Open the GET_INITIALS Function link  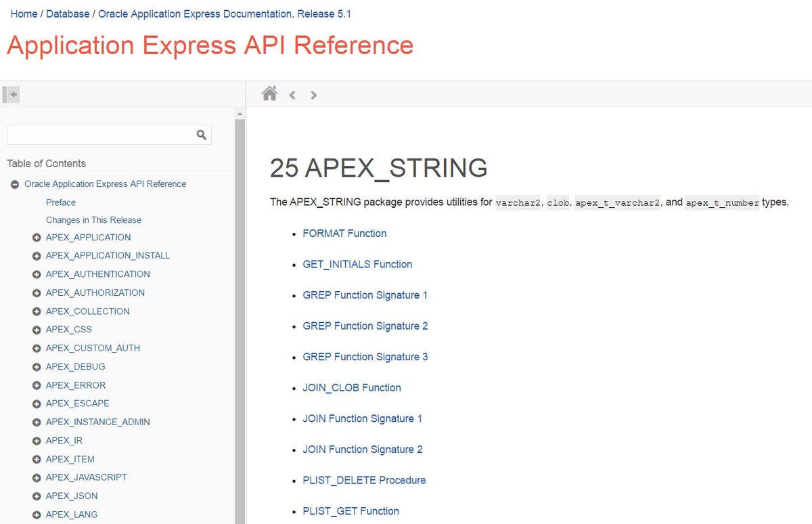coord(357,264)
